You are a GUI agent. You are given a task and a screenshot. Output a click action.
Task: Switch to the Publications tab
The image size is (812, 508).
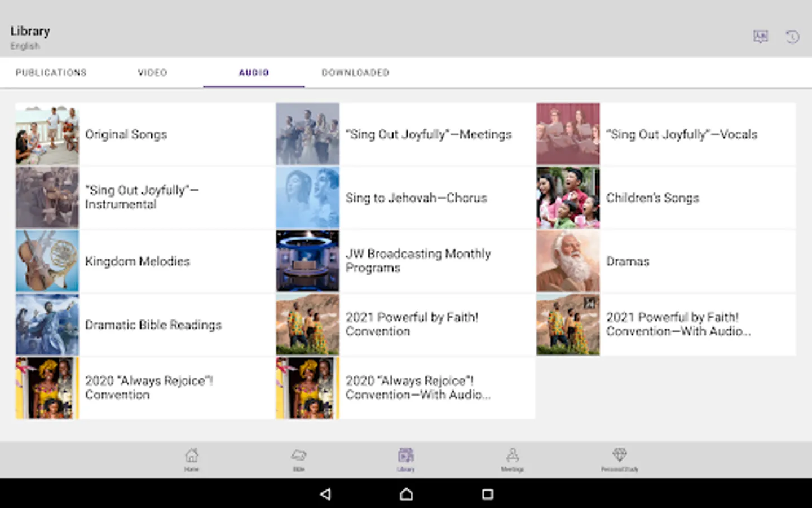pyautogui.click(x=51, y=73)
